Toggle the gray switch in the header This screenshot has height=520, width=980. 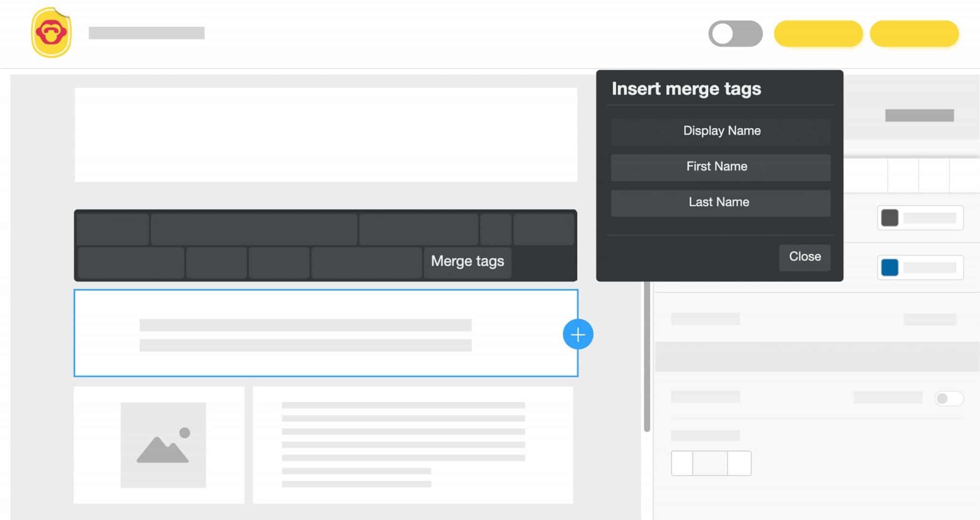click(735, 34)
